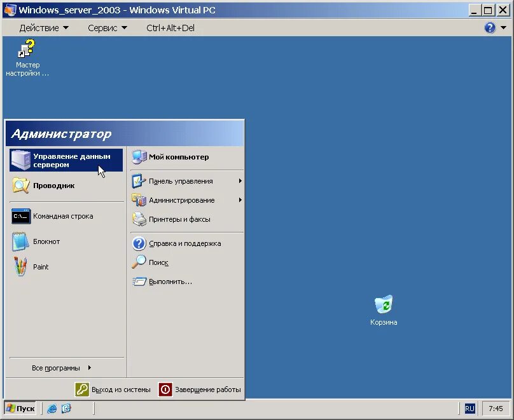Click the Командная строка console icon

21,216
